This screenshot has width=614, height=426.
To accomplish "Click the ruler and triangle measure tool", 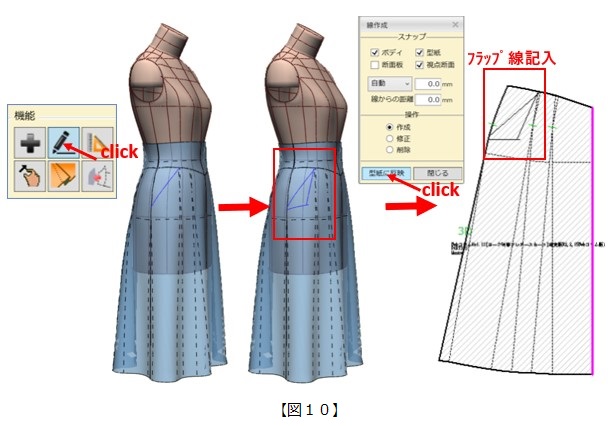I will [x=96, y=141].
